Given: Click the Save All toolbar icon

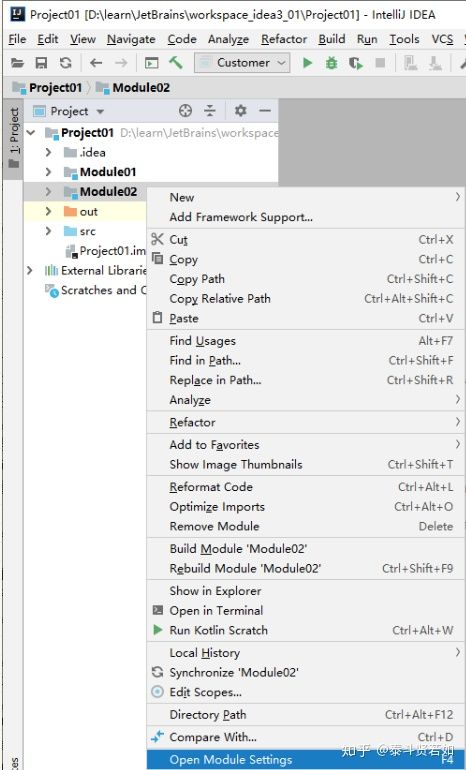Looking at the screenshot, I should click(x=41, y=63).
